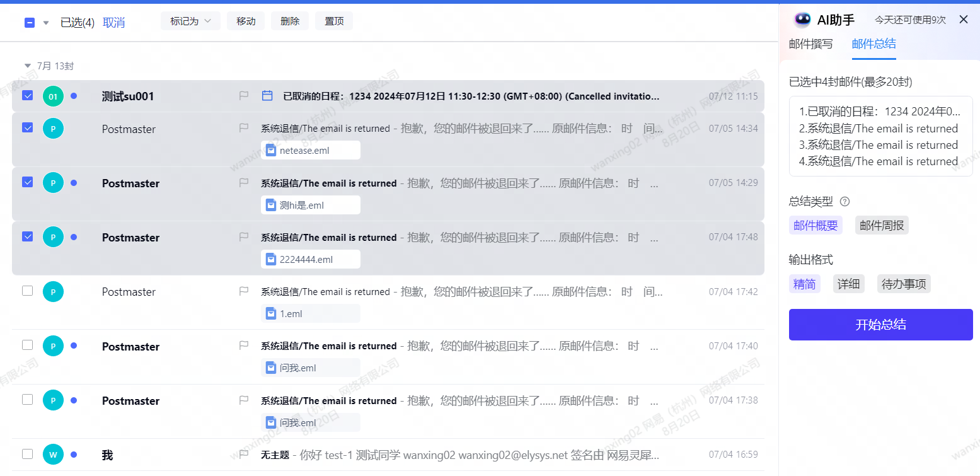Uncheck the 07/05 14:34 Postmaster email
980x476 pixels.
pyautogui.click(x=27, y=127)
